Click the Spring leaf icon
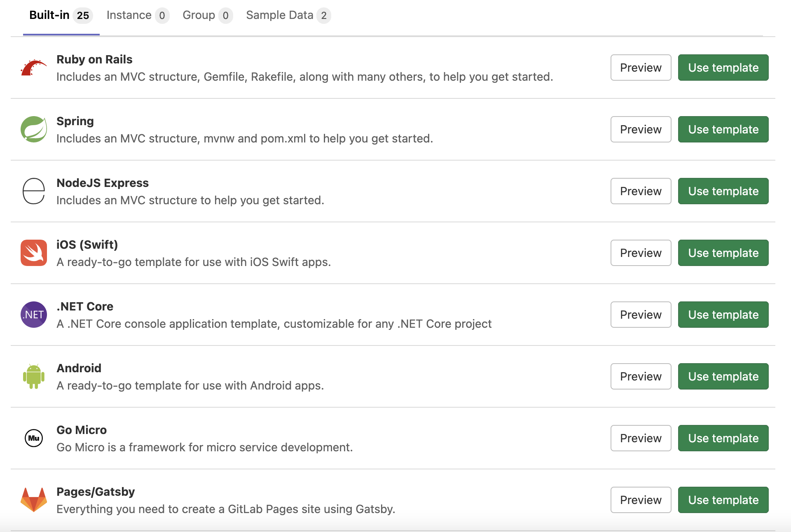 pos(33,129)
